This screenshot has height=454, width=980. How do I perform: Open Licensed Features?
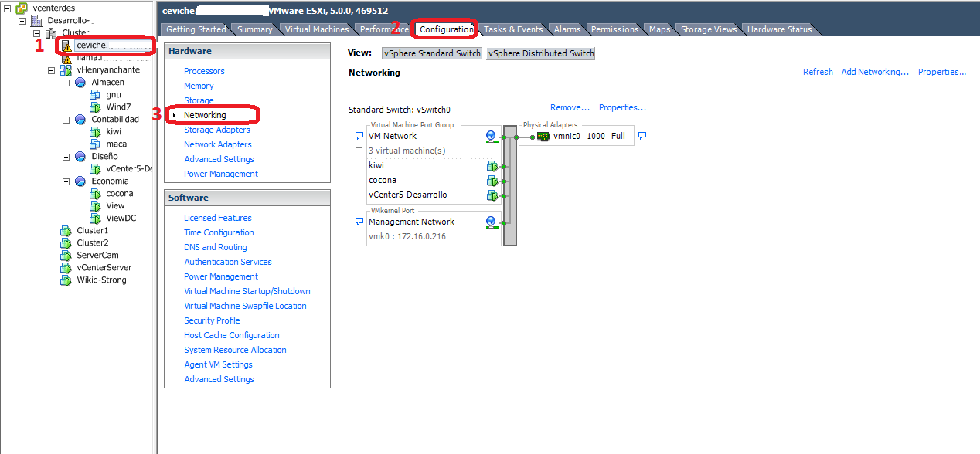coord(218,218)
